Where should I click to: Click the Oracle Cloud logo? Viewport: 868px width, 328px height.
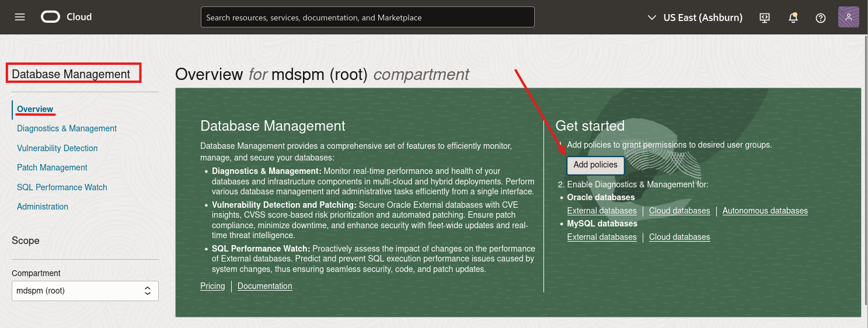coord(51,17)
